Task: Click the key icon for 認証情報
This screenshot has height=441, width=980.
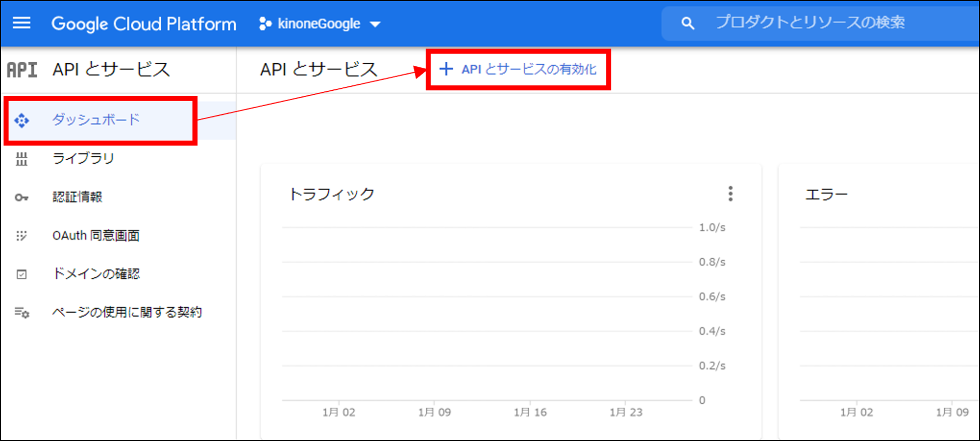Action: 21,198
